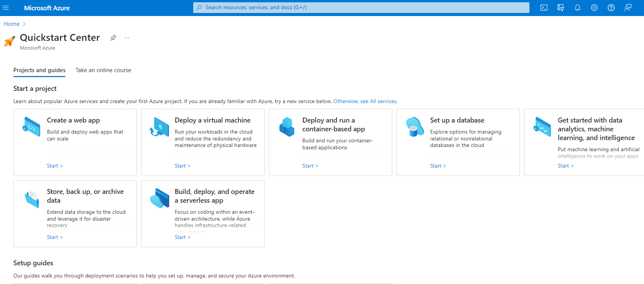The height and width of the screenshot is (284, 644).
Task: Go to Home breadcrumb
Action: [12, 24]
